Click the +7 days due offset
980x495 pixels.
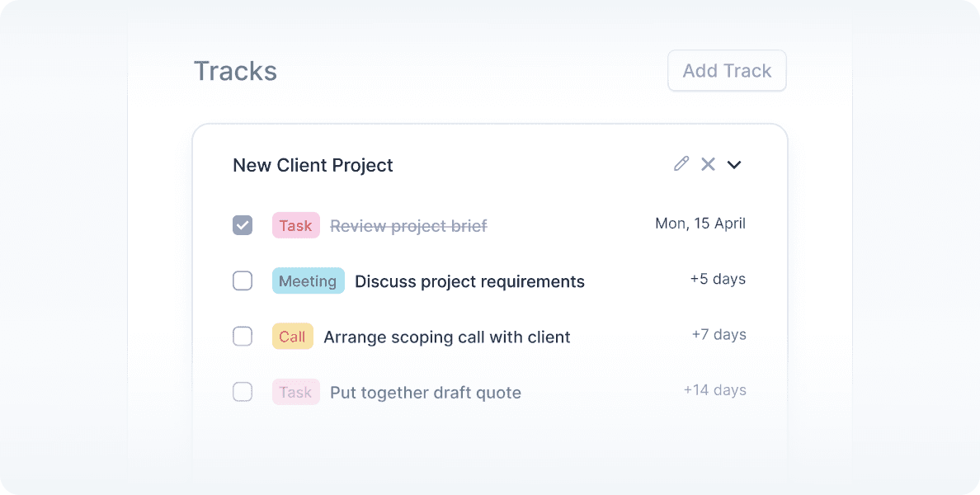719,334
